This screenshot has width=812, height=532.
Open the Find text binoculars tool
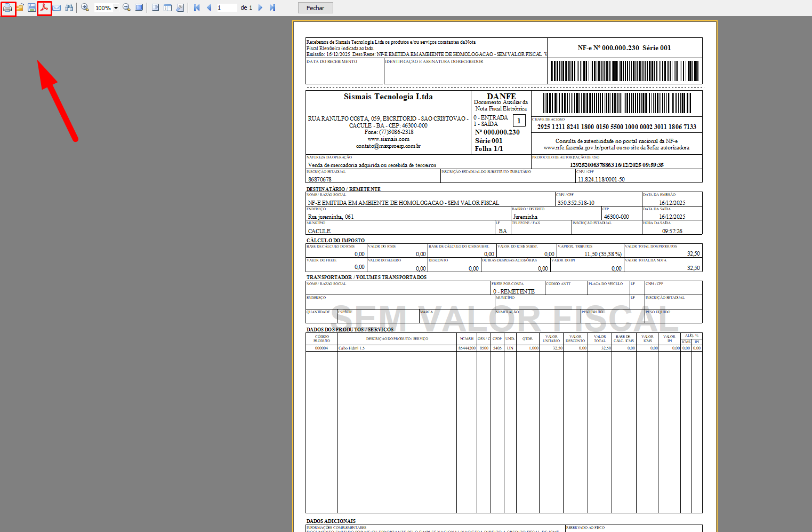click(69, 8)
